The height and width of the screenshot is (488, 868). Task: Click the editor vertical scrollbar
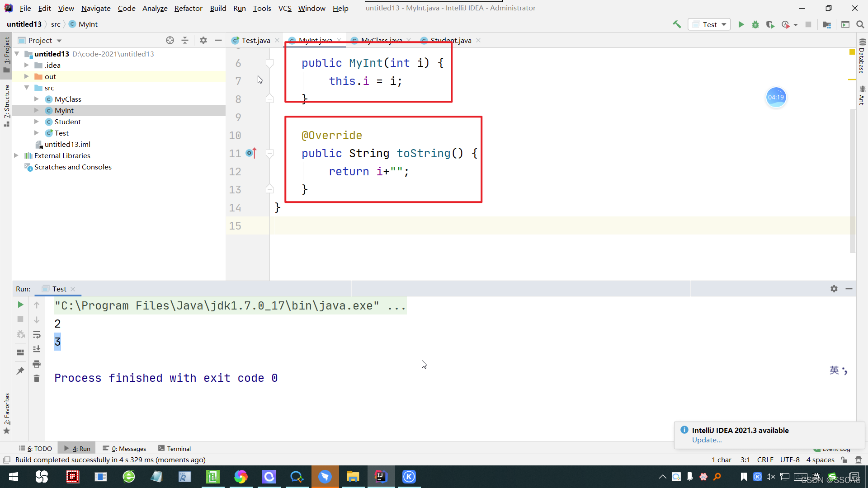pos(853,181)
